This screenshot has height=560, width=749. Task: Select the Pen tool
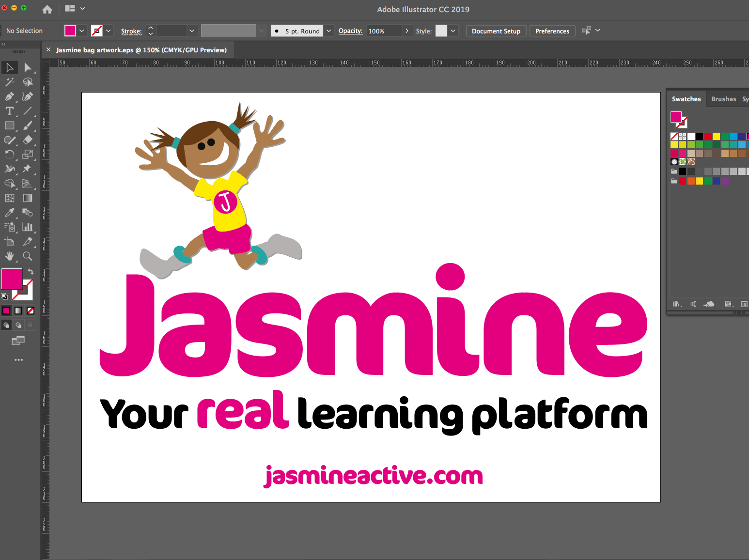tap(9, 96)
